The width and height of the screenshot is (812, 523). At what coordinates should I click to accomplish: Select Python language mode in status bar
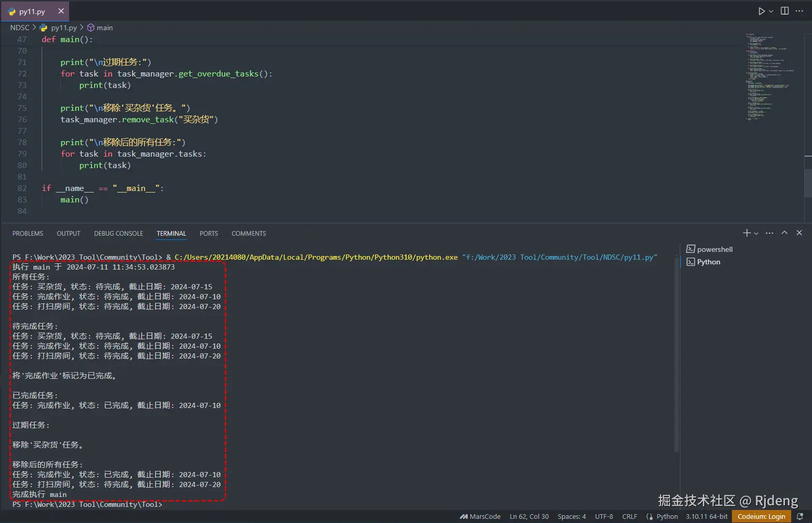click(667, 516)
